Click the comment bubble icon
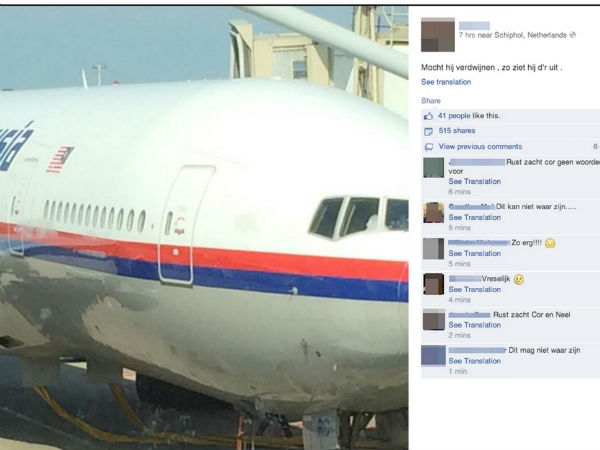Screen dimensions: 600x450 tap(429, 147)
